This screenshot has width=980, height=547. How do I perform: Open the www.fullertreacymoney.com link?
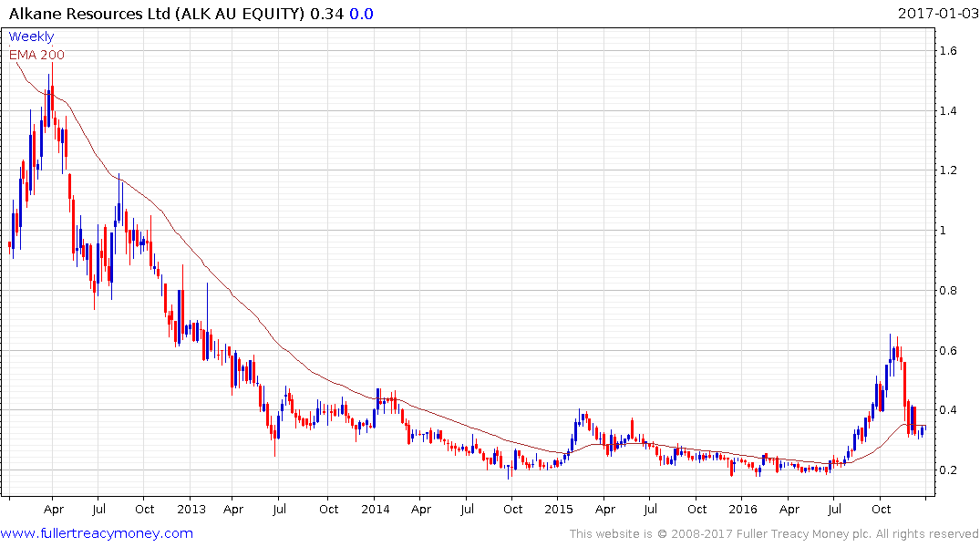[x=97, y=533]
